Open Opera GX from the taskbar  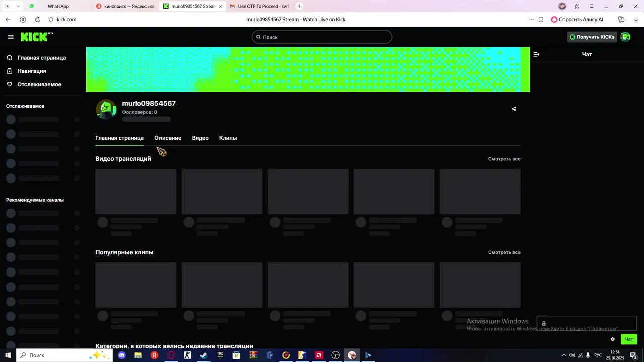point(171,355)
